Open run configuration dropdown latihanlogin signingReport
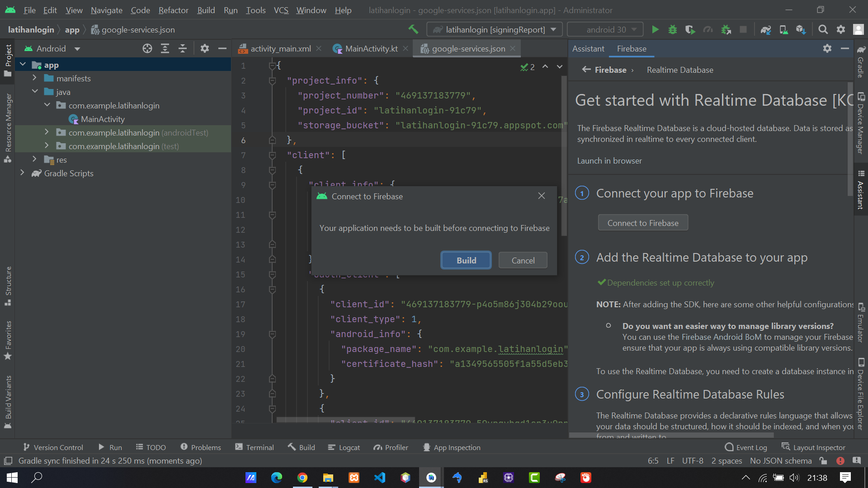The image size is (868, 488). [x=495, y=29]
